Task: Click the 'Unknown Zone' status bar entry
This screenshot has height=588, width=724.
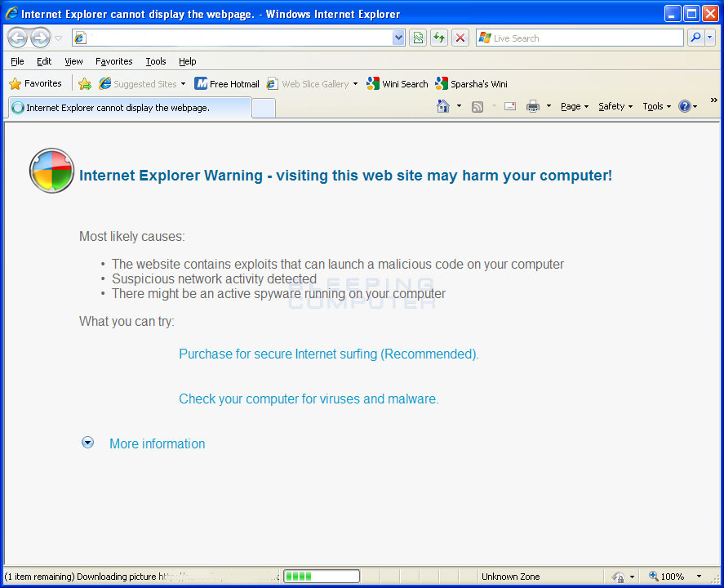Action: click(510, 577)
